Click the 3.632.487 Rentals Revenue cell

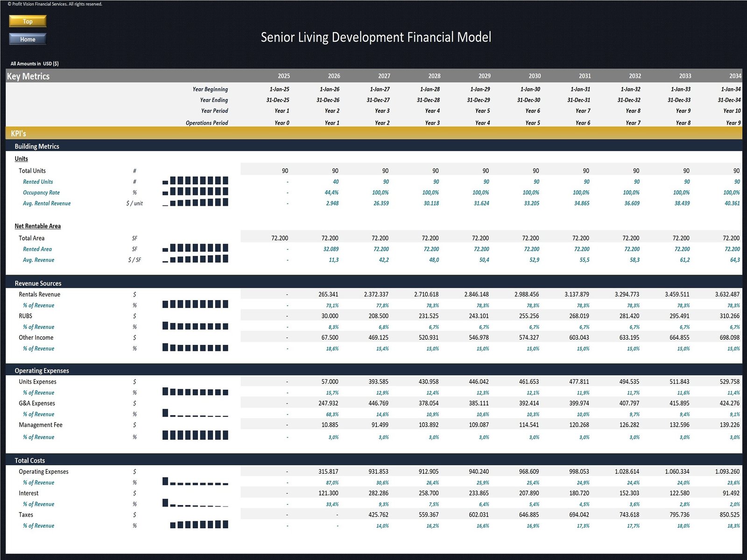point(727,294)
